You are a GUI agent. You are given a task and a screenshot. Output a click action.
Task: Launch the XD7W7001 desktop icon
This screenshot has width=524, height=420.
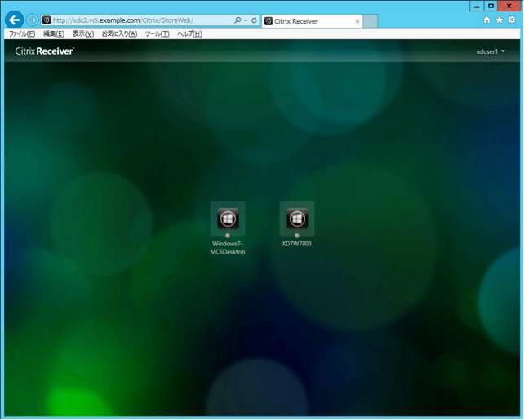coord(297,219)
